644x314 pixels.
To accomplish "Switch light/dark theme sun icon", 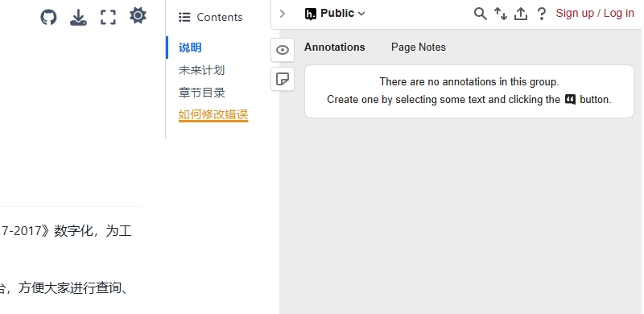I will point(138,16).
